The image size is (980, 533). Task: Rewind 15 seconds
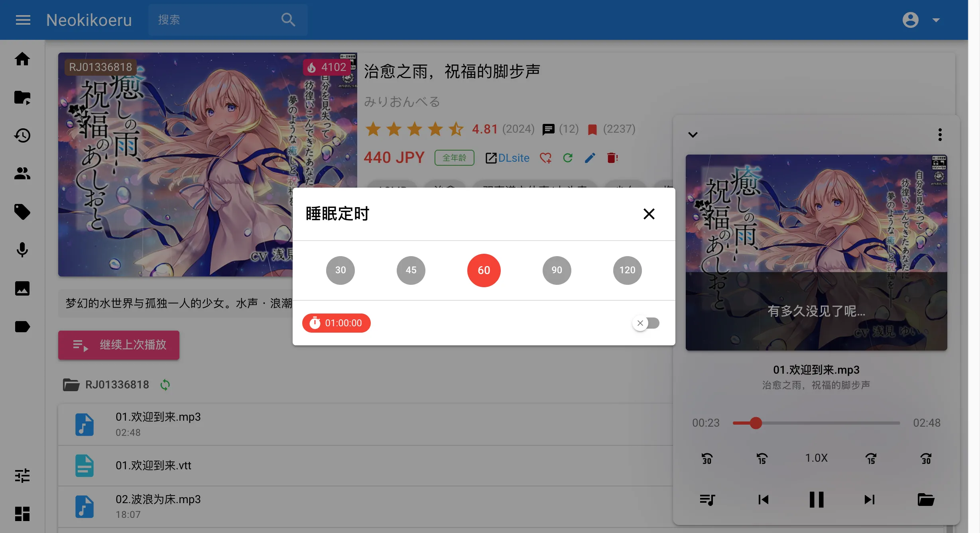point(762,458)
